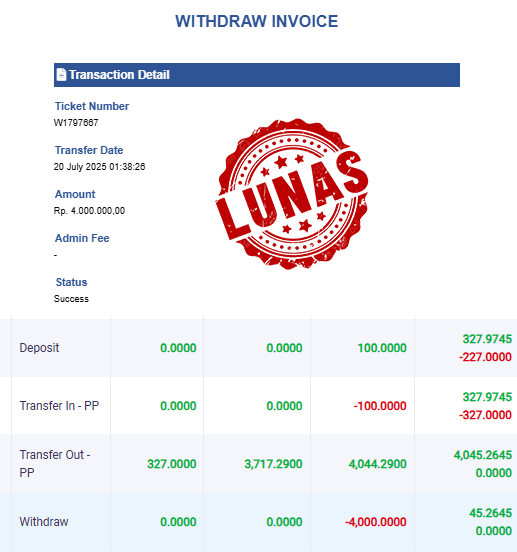Select ticket number W1797667
The image size is (517, 552).
76,123
